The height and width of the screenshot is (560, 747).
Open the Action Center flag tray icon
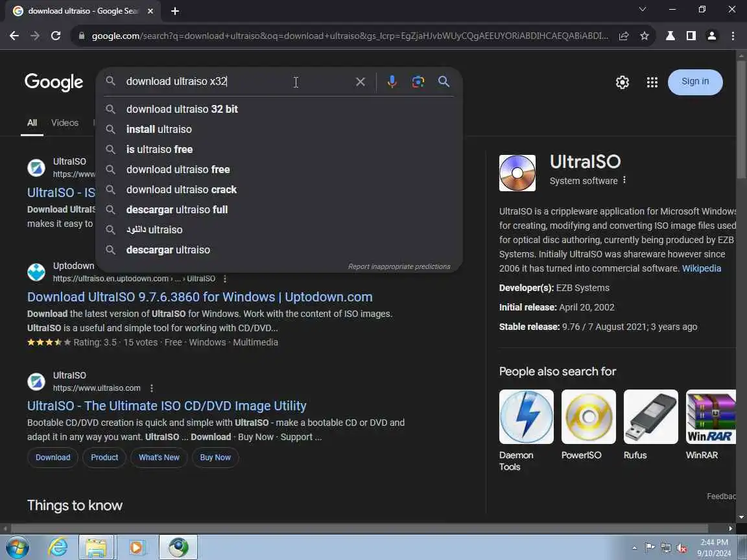tap(649, 548)
